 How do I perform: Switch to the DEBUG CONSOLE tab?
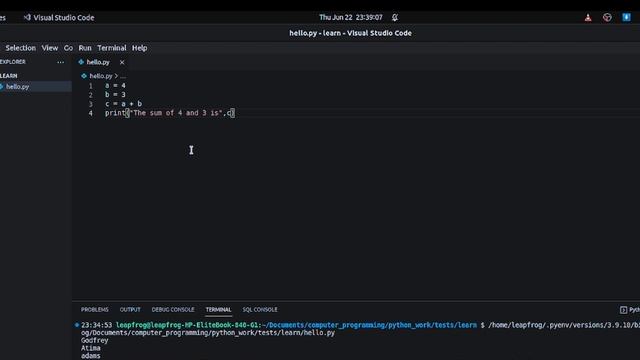click(x=173, y=310)
